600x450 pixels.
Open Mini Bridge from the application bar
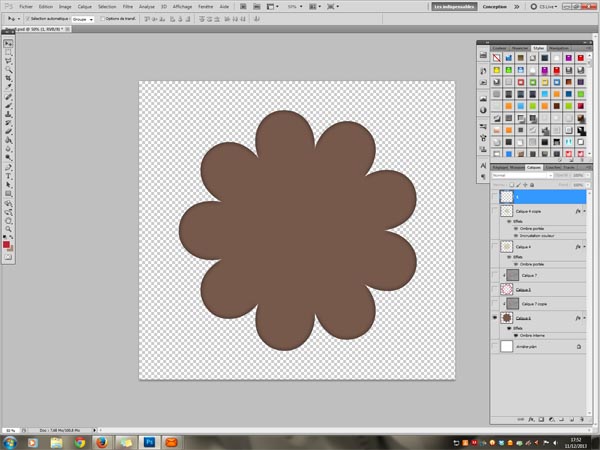(x=257, y=7)
